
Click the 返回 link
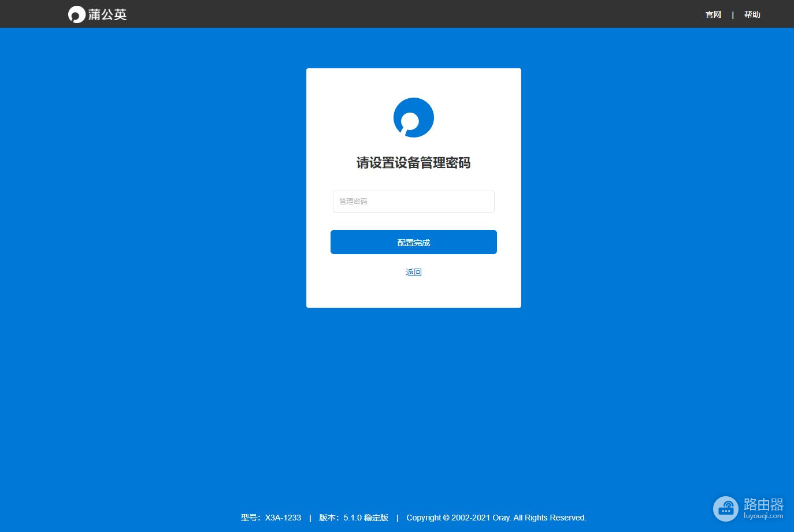click(414, 272)
